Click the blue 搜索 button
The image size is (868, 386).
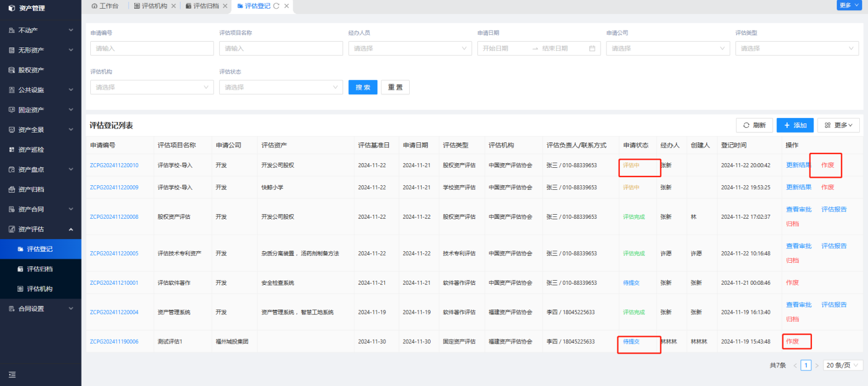(x=363, y=87)
